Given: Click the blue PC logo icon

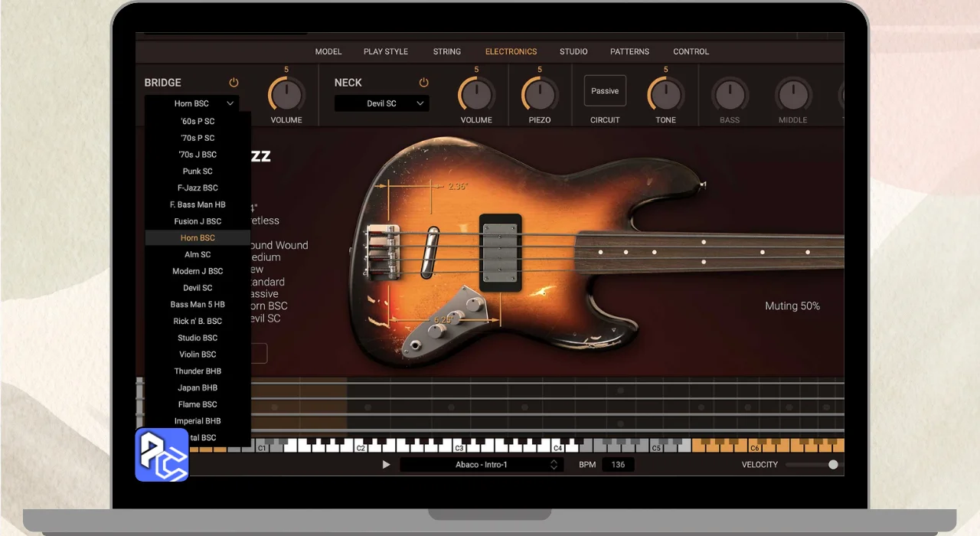Looking at the screenshot, I should pyautogui.click(x=162, y=455).
